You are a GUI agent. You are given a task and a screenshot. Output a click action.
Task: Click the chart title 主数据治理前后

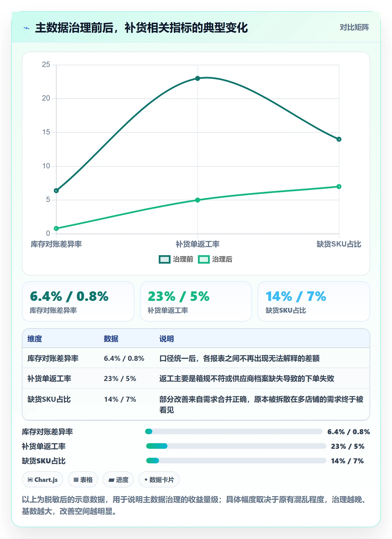point(141,28)
